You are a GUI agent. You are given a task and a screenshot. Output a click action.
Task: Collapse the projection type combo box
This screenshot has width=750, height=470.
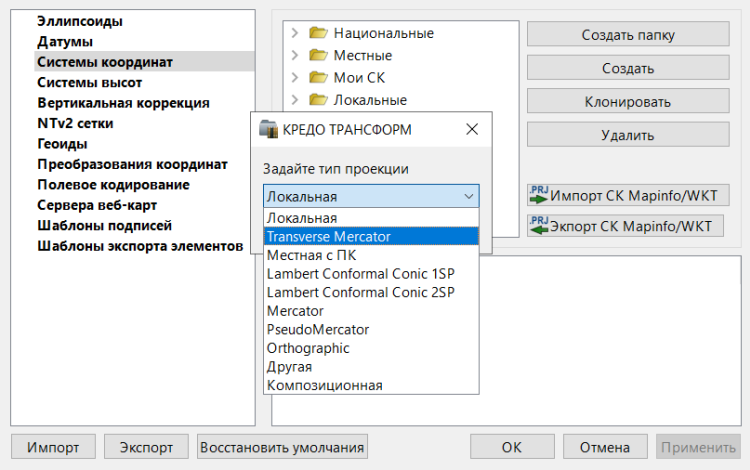[468, 197]
